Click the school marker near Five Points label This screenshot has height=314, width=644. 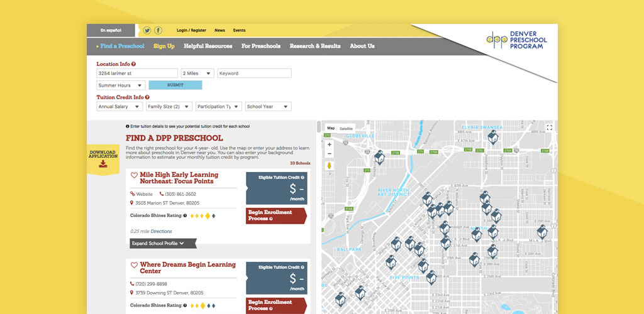(x=431, y=278)
